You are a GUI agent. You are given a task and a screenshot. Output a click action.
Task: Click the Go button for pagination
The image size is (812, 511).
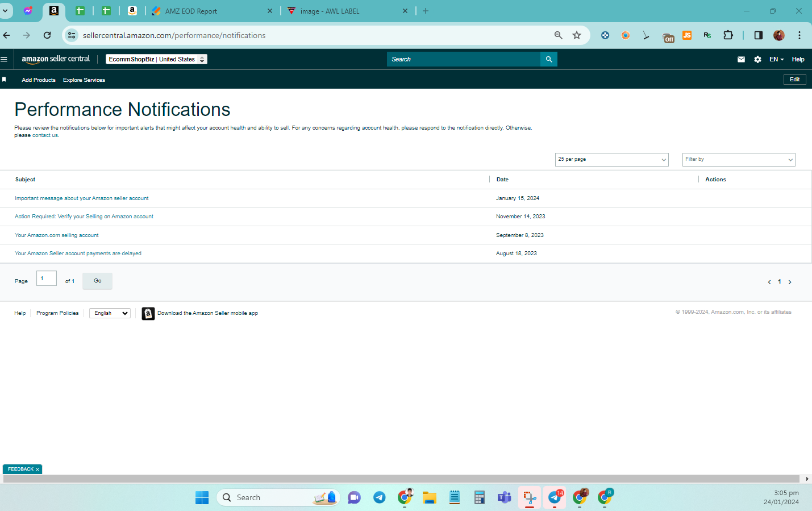97,281
